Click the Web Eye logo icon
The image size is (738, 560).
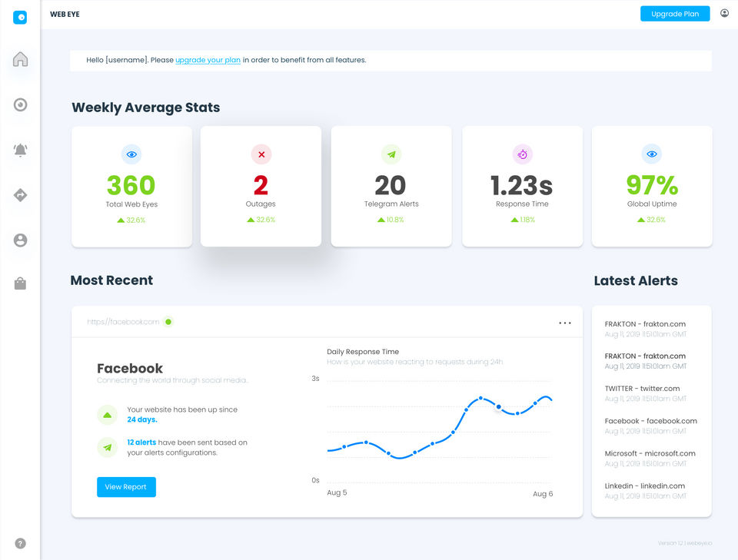tap(20, 18)
